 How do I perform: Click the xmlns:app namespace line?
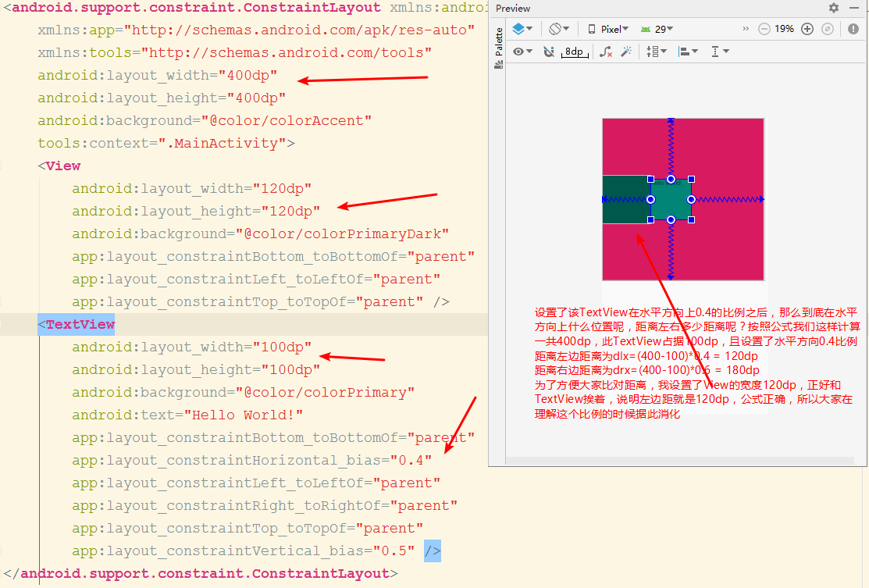[x=256, y=30]
